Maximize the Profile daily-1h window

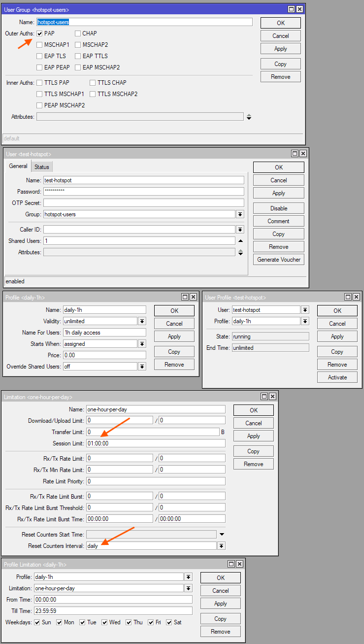[185, 297]
